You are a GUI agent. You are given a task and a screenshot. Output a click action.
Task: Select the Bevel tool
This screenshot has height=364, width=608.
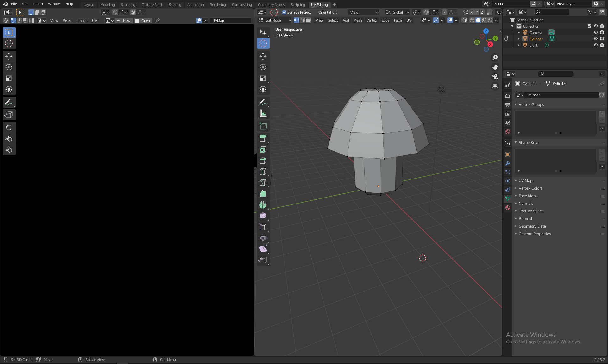click(x=263, y=160)
